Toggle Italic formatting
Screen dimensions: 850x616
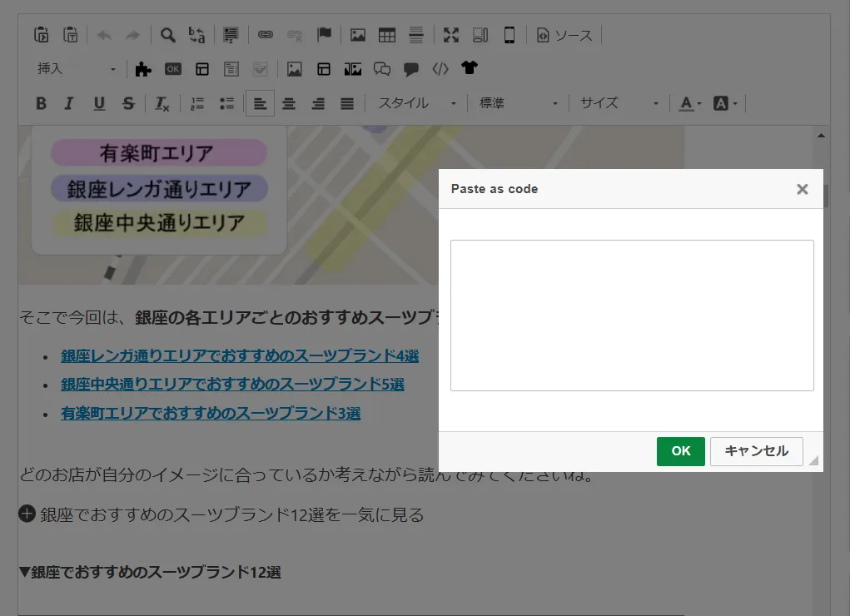pos(69,104)
